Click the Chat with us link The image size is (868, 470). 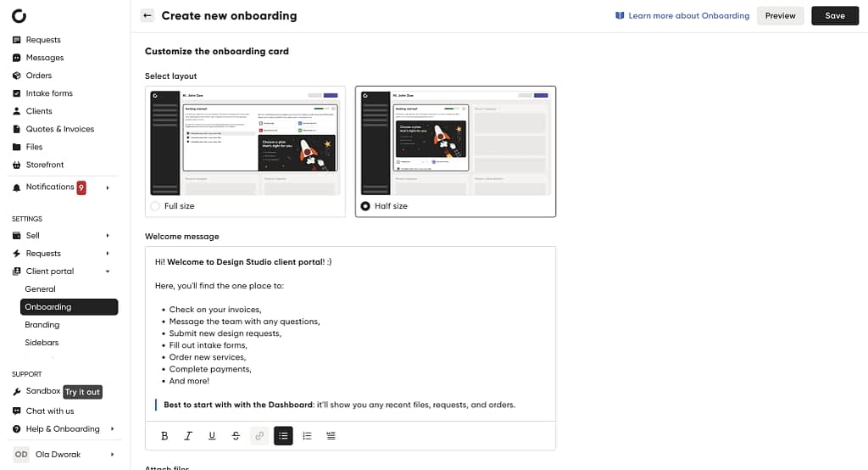(x=50, y=411)
